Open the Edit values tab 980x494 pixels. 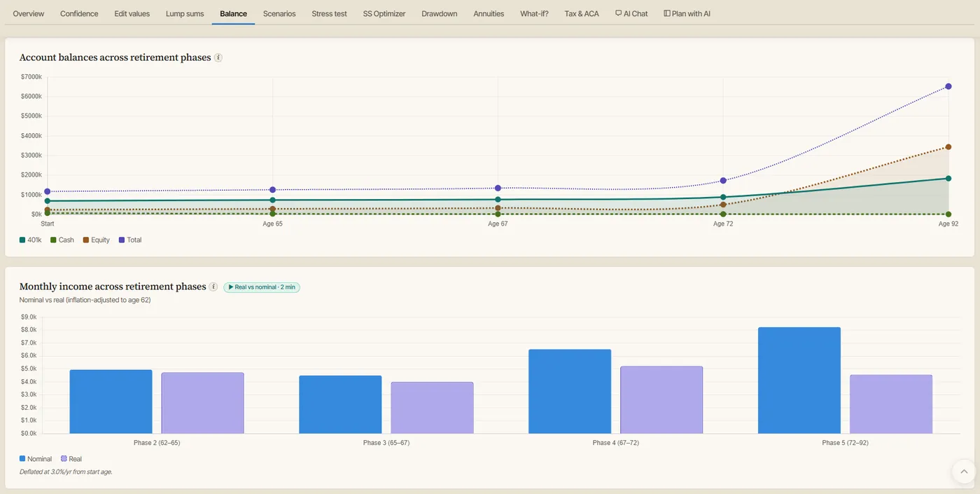coord(132,13)
